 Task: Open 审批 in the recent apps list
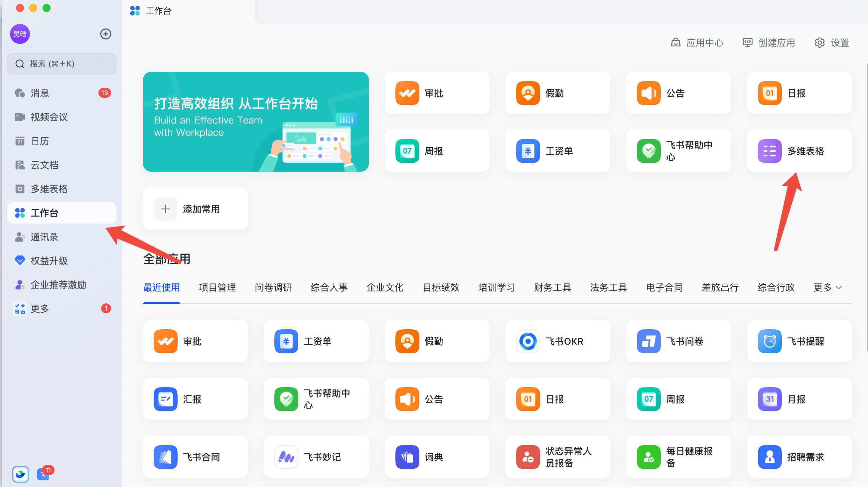(195, 341)
